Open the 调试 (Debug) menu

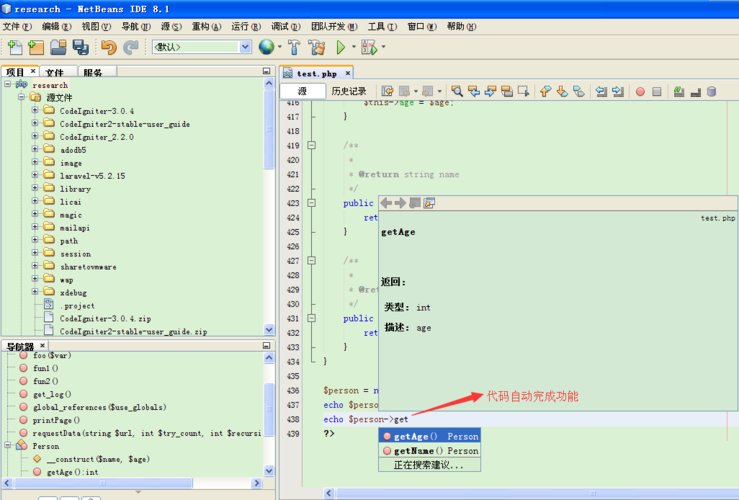click(x=286, y=26)
